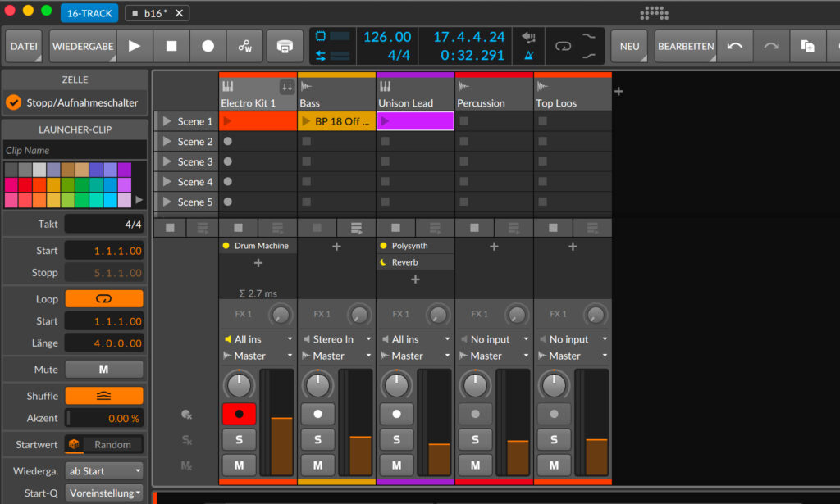Toggle the orange Loop button in clip settings
The height and width of the screenshot is (504, 840).
pos(104,298)
